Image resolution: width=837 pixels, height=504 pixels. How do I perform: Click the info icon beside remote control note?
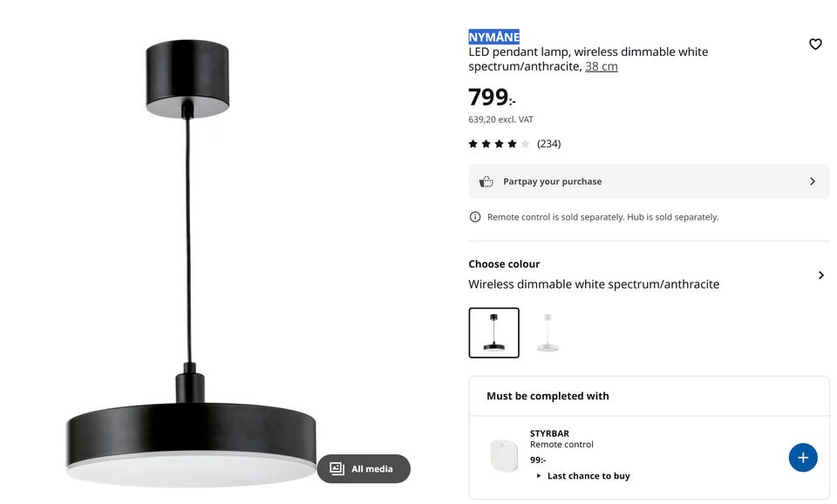(475, 217)
